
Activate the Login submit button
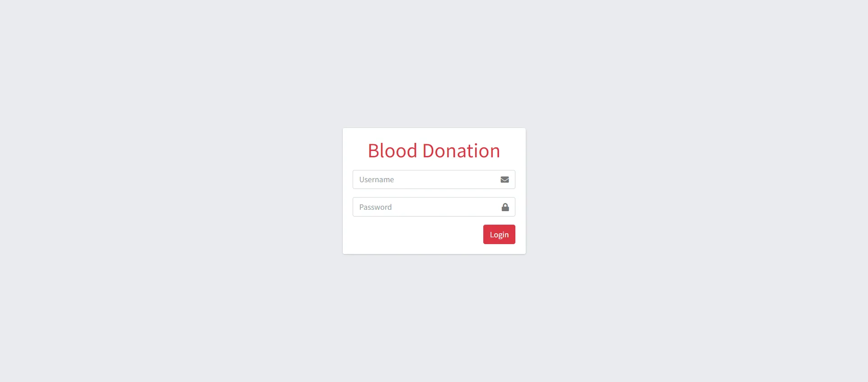point(499,234)
